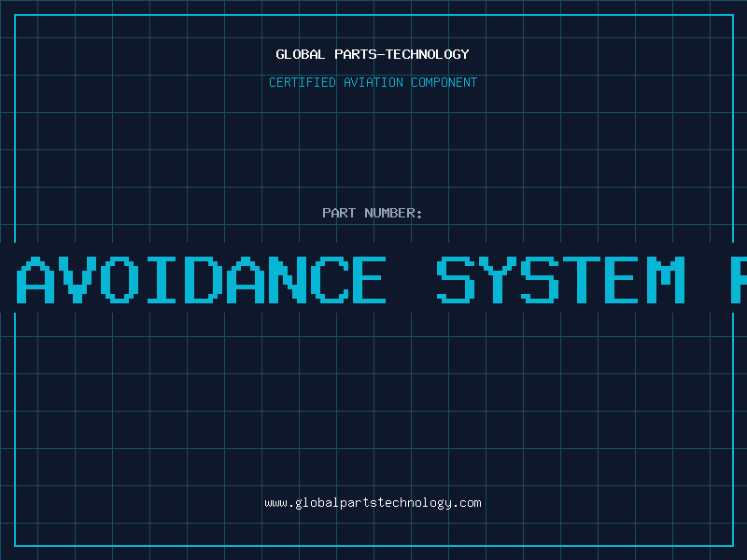Click the GLOBAL PARTS-TECHNOLOGY company heading
The image size is (747, 560).
373,54
